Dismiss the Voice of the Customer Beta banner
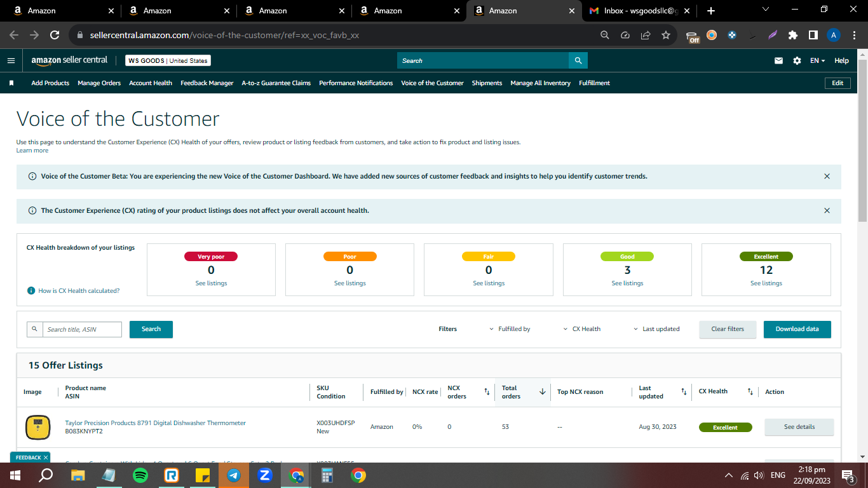 point(827,177)
